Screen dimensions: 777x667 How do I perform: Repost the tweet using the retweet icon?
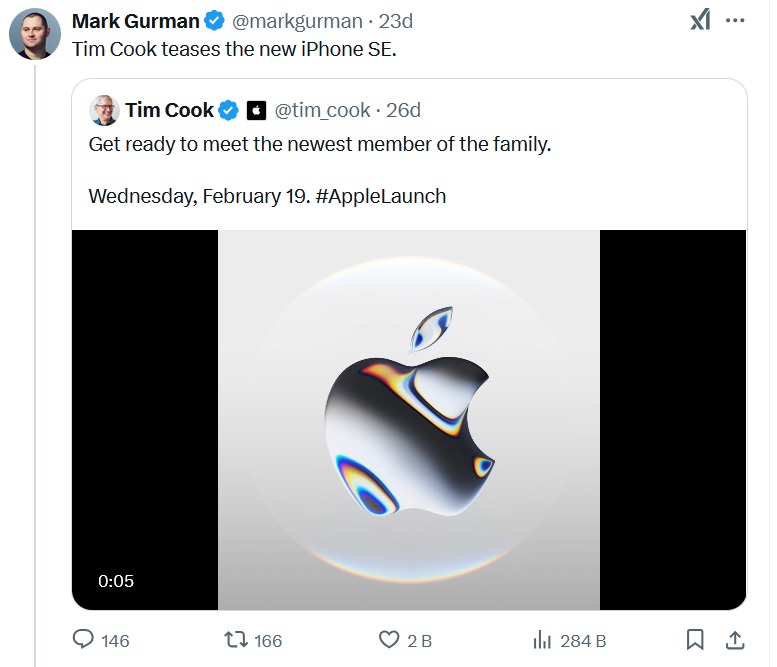[236, 639]
